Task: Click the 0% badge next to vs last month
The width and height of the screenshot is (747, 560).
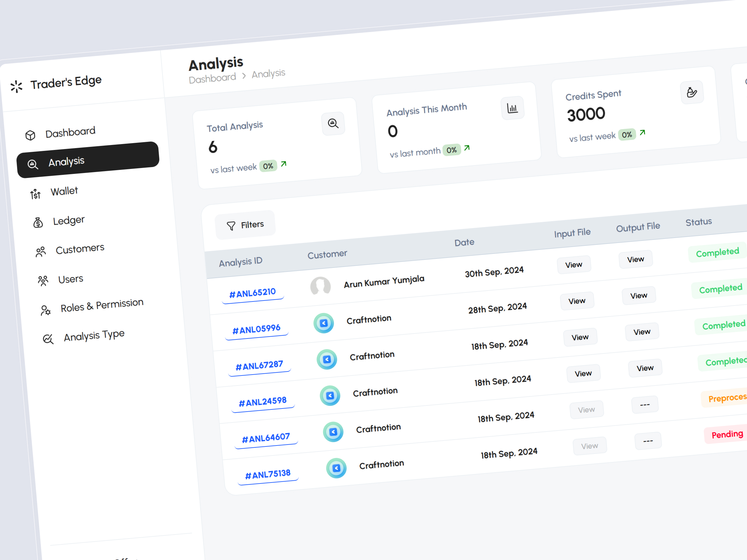Action: tap(452, 150)
